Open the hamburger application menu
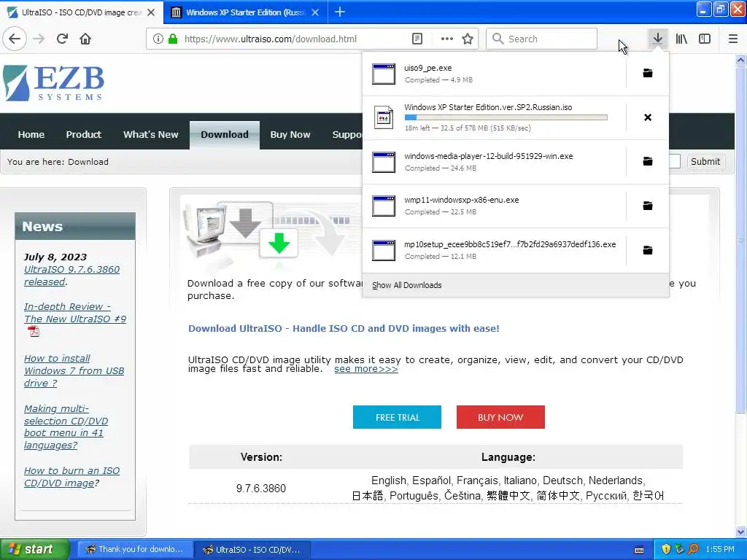The width and height of the screenshot is (747, 560). (733, 39)
